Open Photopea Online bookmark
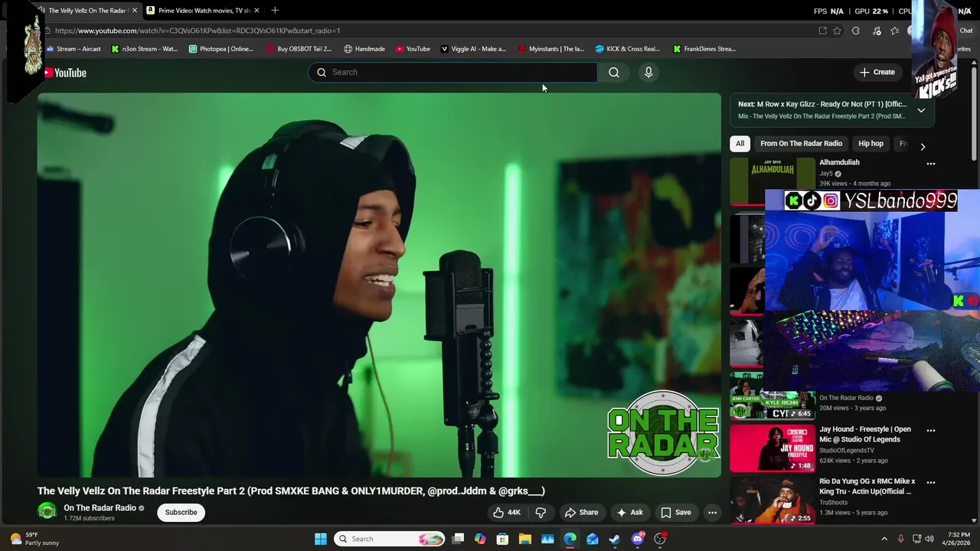Screen dimensions: 980x551 pos(220,49)
